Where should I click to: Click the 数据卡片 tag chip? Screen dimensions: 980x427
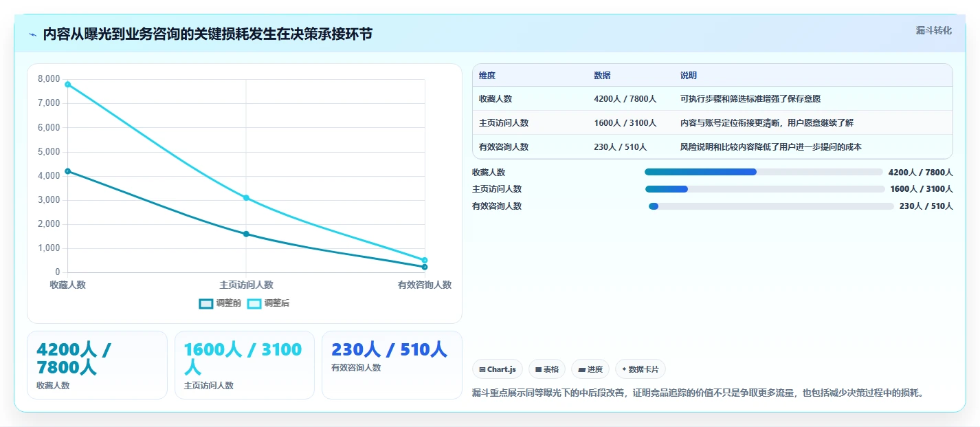(x=641, y=369)
